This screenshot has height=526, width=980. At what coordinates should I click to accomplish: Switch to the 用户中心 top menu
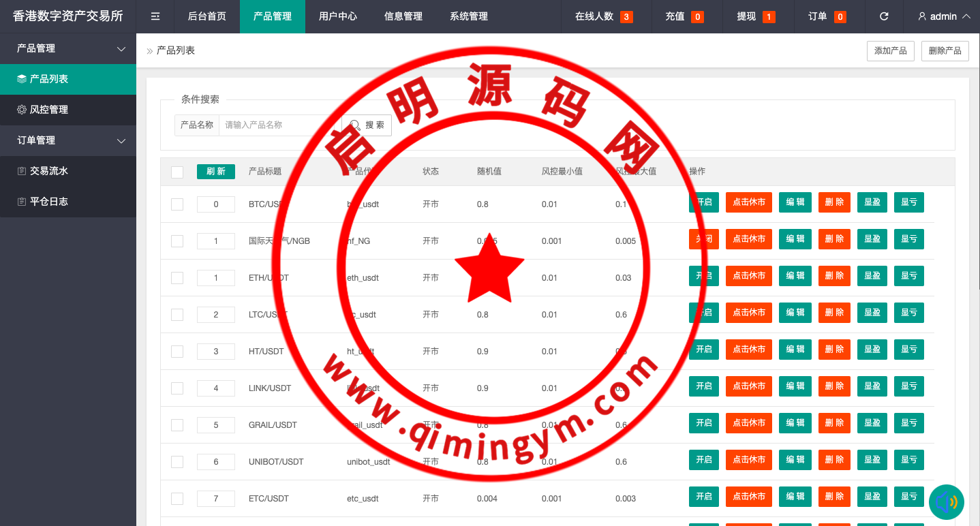(338, 16)
